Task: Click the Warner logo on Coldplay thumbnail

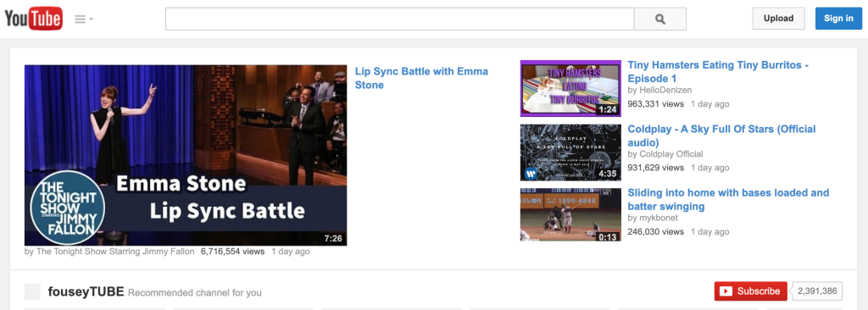Action: (x=531, y=174)
